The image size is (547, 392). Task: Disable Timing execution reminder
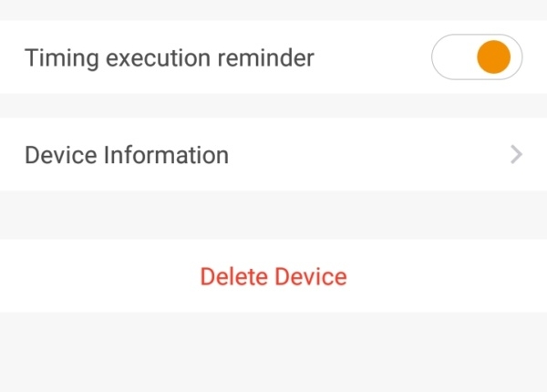[x=477, y=58]
